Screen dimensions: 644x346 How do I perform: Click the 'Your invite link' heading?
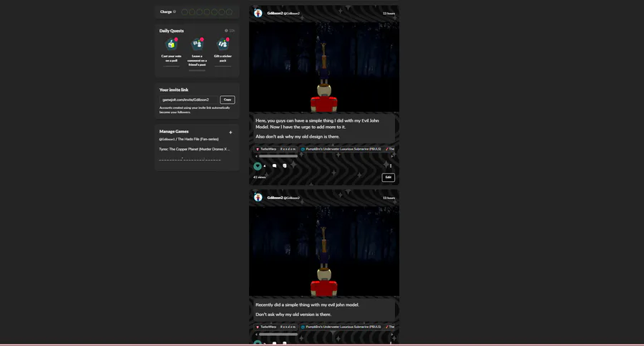[174, 90]
